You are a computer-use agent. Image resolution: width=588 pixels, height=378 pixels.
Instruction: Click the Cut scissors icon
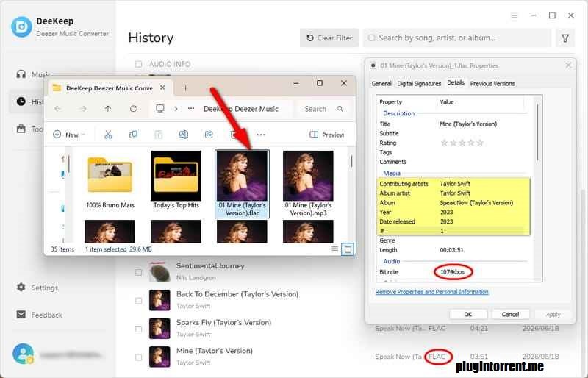108,135
